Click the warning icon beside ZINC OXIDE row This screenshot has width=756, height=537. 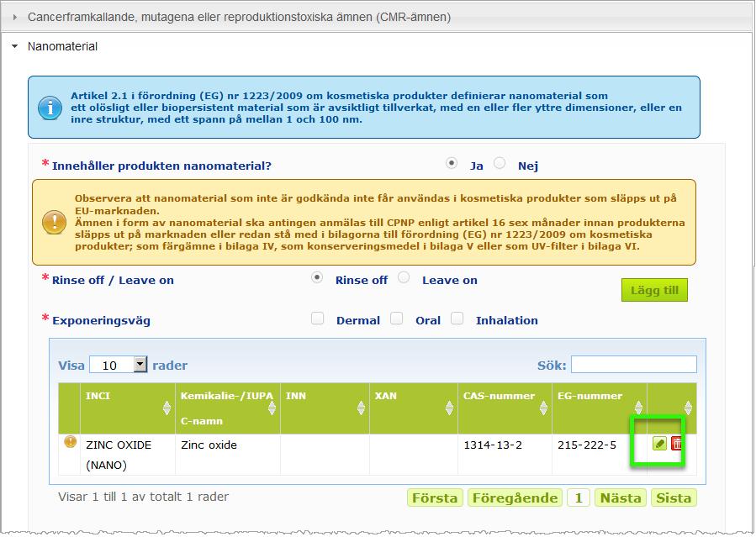pyautogui.click(x=70, y=441)
